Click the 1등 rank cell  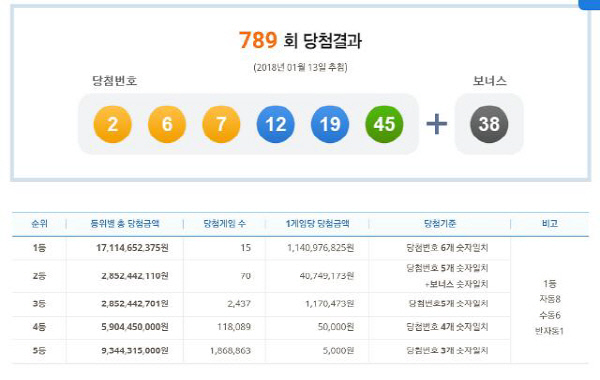[x=39, y=248]
